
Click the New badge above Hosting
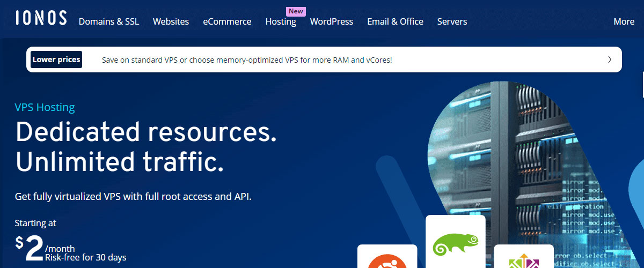296,11
